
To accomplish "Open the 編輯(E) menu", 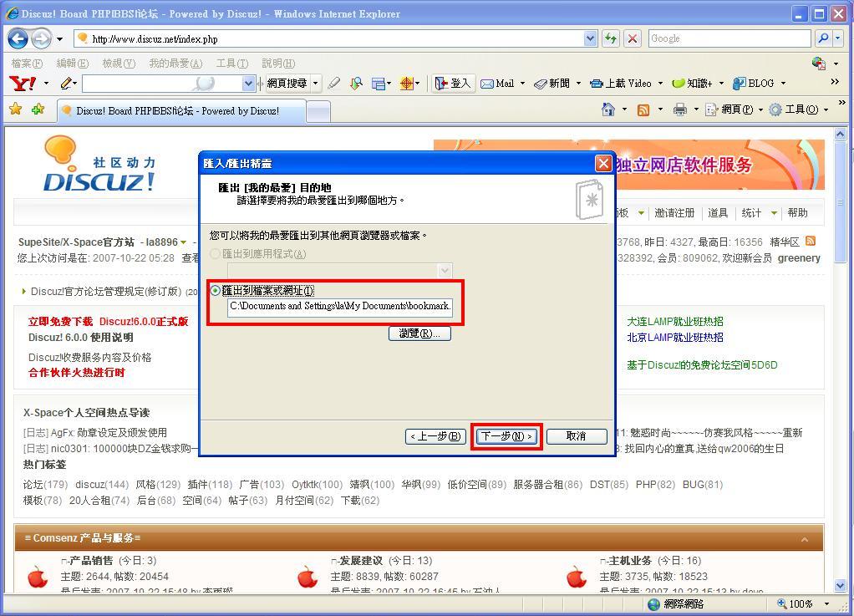I will pyautogui.click(x=73, y=64).
